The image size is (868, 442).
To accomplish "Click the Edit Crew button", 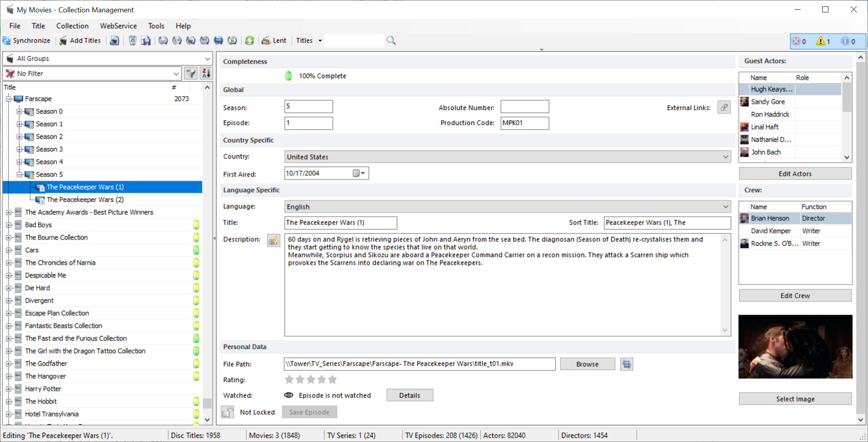I will point(795,295).
